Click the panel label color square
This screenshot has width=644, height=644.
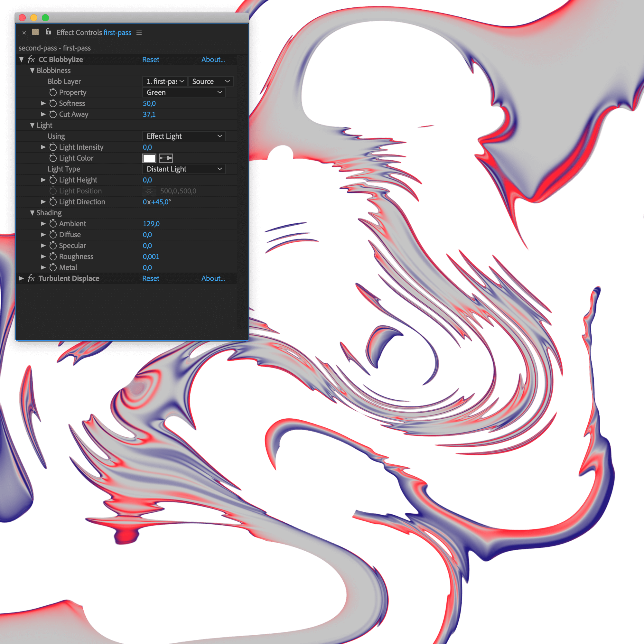[x=35, y=32]
